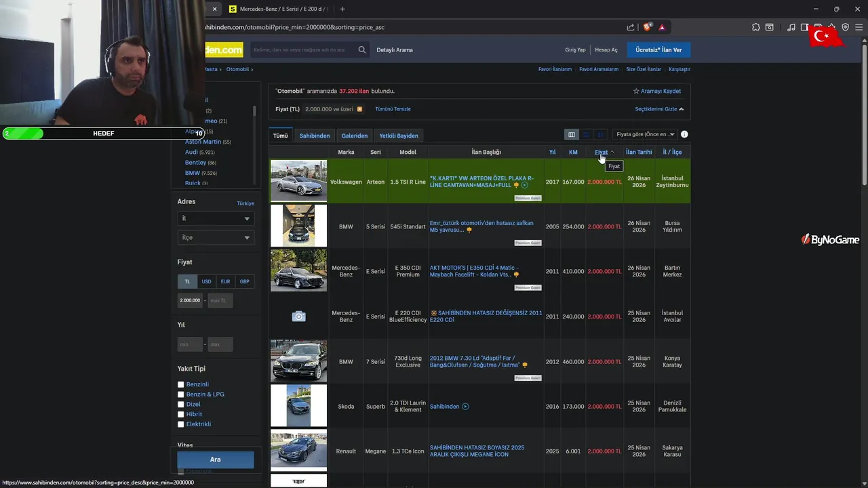Select Audi brand in sidebar
This screenshot has height=488, width=868.
tap(192, 152)
